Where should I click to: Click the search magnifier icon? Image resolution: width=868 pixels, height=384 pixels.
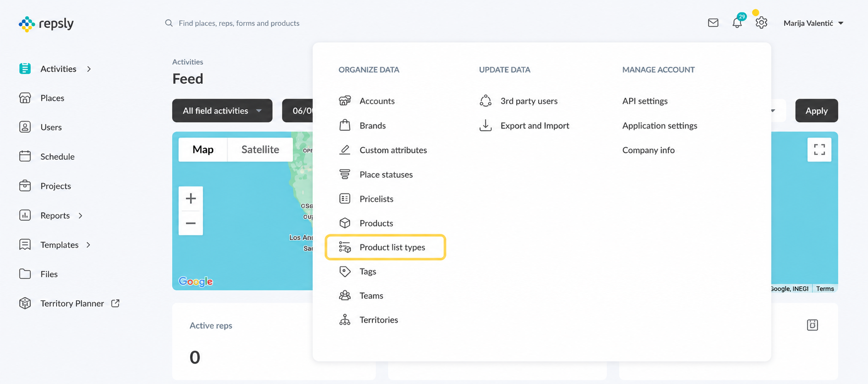point(169,23)
